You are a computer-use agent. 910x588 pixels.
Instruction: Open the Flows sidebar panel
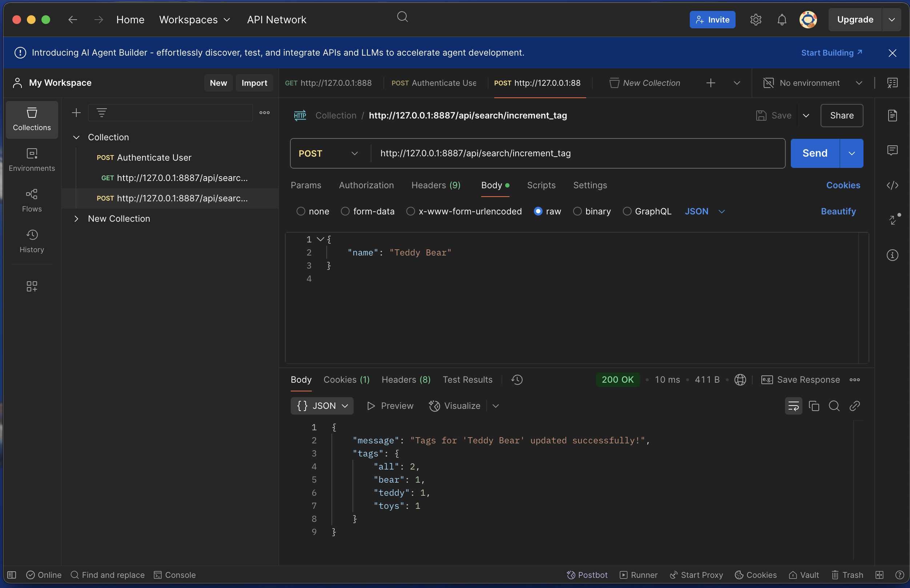32,201
